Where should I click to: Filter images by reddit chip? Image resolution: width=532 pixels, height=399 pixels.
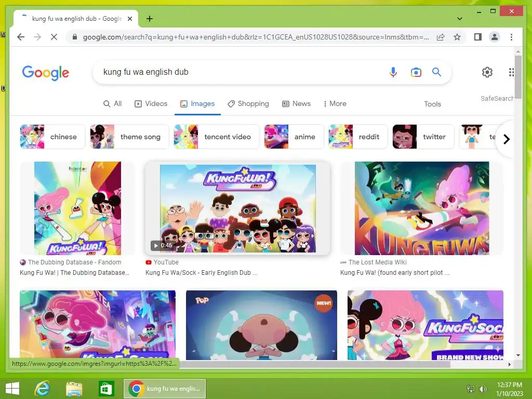[x=358, y=137]
